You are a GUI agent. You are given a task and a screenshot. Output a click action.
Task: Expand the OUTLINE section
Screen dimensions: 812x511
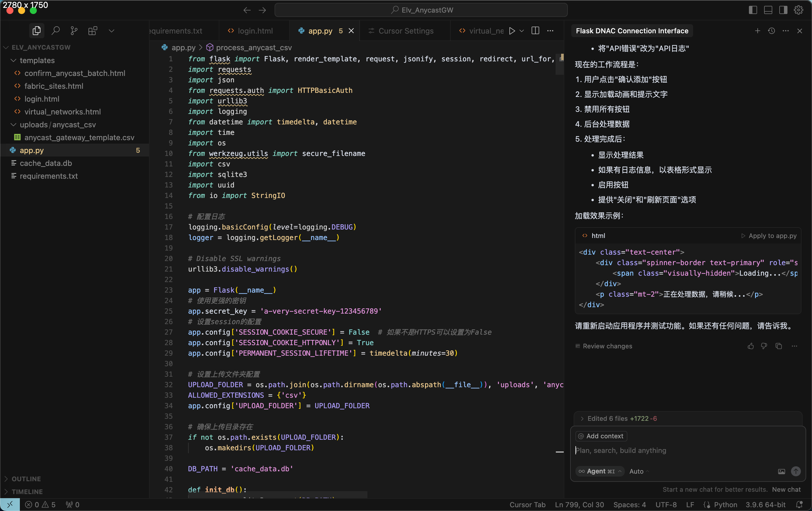click(x=74, y=479)
